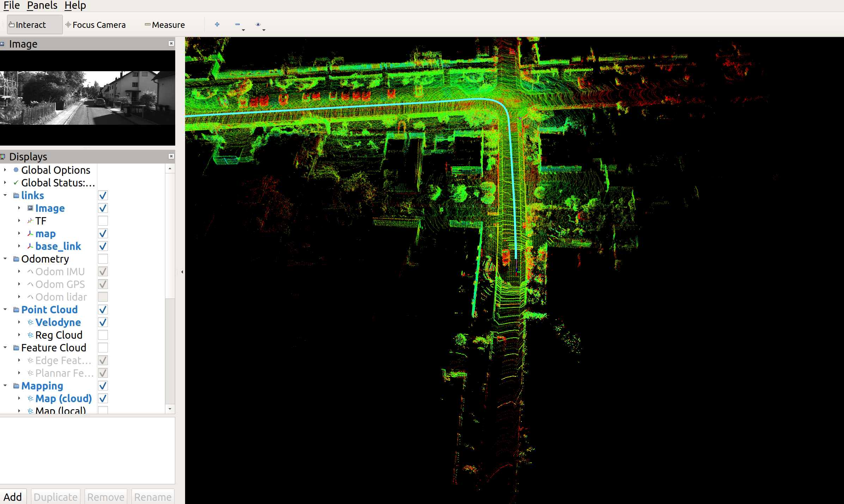Enable the Feature Cloud group checkbox
Viewport: 844px width, 504px height.
[x=103, y=348]
